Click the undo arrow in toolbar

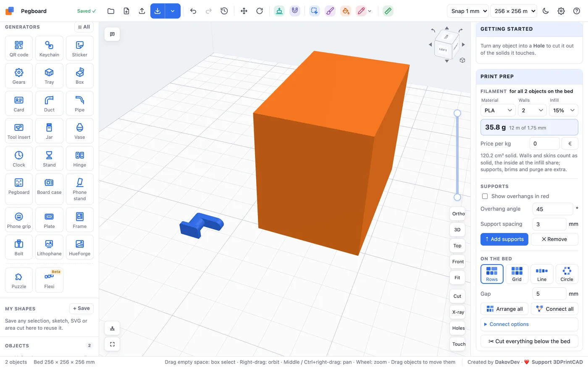coord(193,11)
